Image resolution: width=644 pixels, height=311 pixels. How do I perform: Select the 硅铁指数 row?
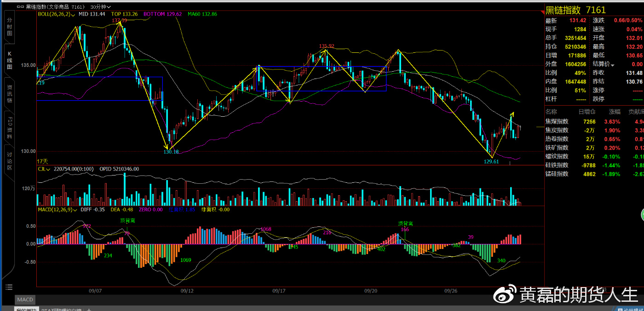(x=594, y=165)
